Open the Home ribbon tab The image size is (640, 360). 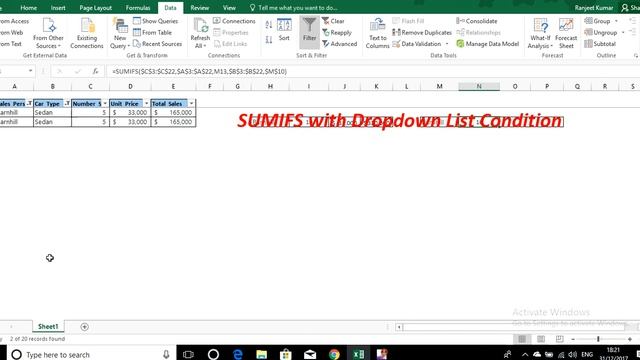[x=29, y=8]
